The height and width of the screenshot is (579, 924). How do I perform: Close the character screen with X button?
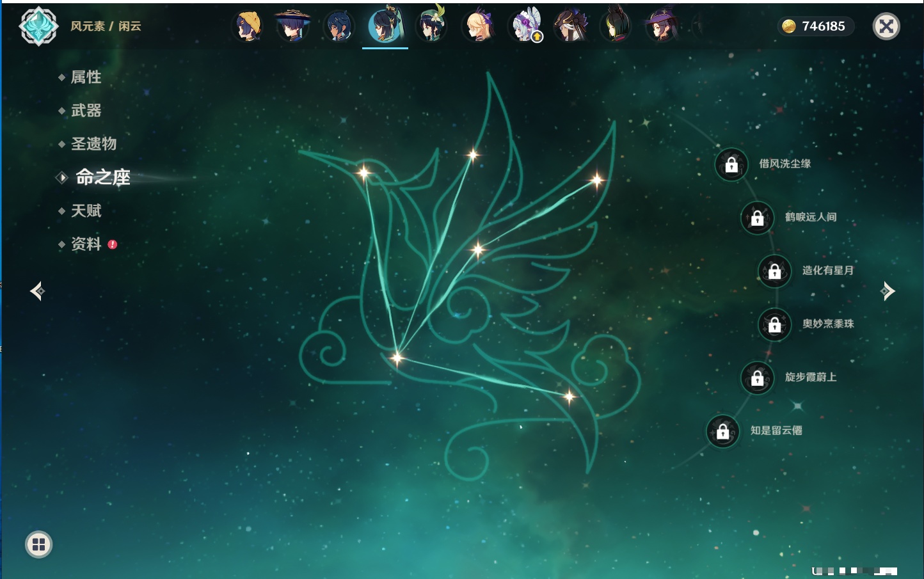click(x=886, y=26)
